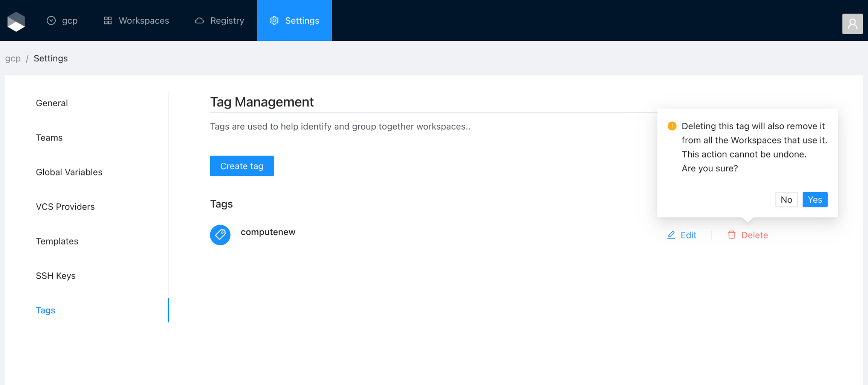Confirm tag deletion with Yes
The image size is (868, 385).
[815, 200]
